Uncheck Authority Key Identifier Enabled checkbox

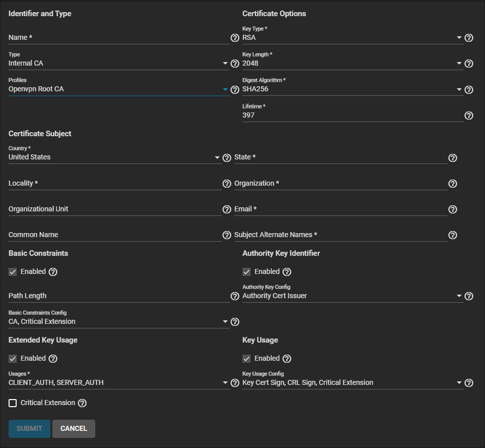(x=247, y=272)
